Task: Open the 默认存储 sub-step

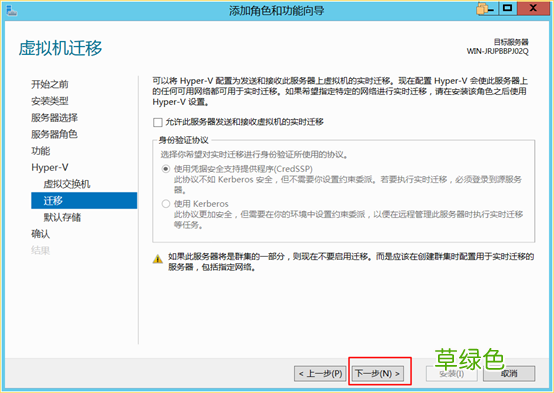Action: [62, 217]
